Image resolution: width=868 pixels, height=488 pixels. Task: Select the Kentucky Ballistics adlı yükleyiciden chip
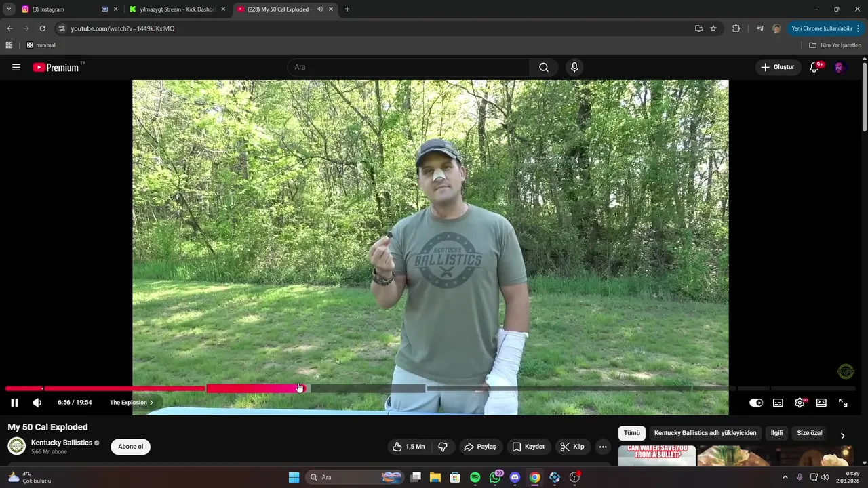(x=705, y=433)
